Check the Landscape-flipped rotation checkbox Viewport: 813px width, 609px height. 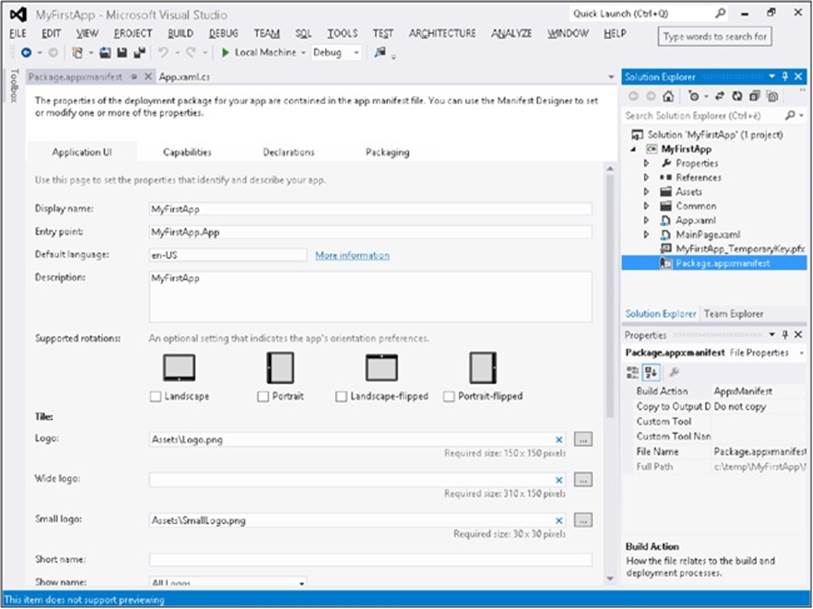[x=341, y=396]
